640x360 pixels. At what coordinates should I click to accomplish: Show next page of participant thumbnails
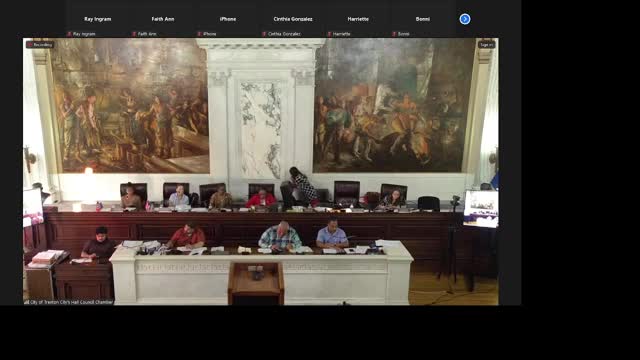pos(464,19)
